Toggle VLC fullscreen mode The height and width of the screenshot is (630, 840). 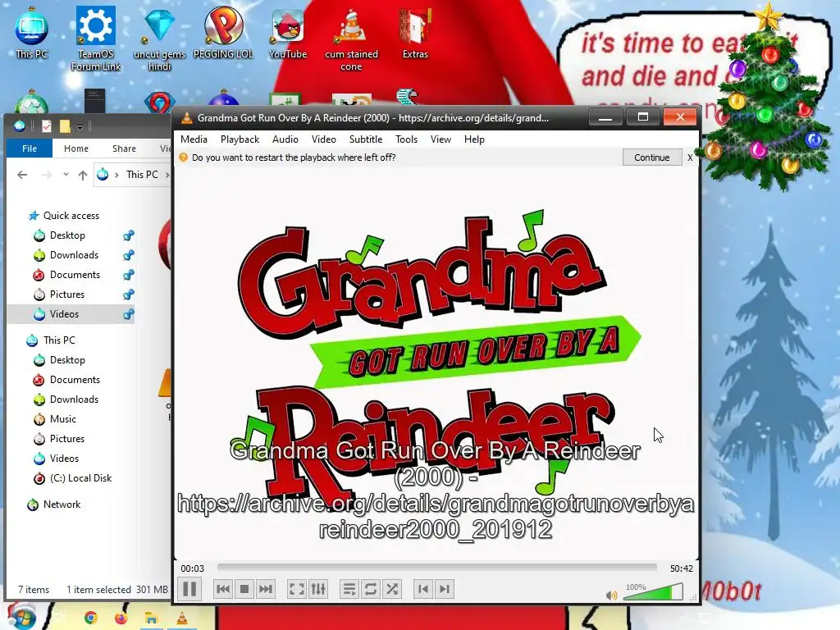(297, 589)
